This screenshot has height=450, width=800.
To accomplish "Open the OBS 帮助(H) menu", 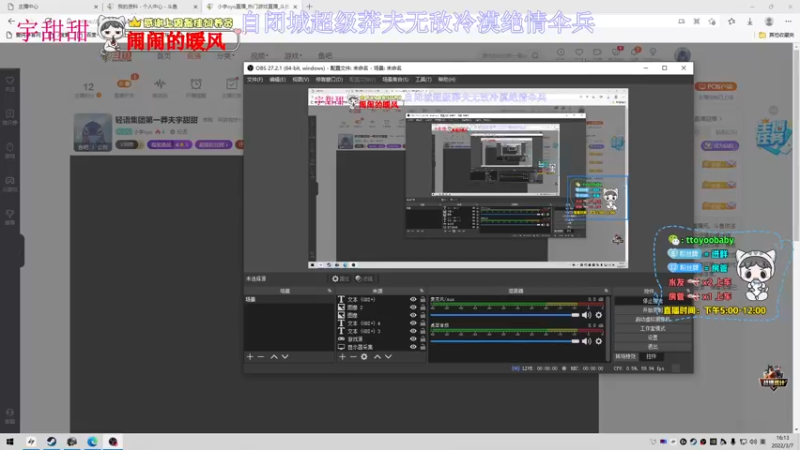I will 446,80.
